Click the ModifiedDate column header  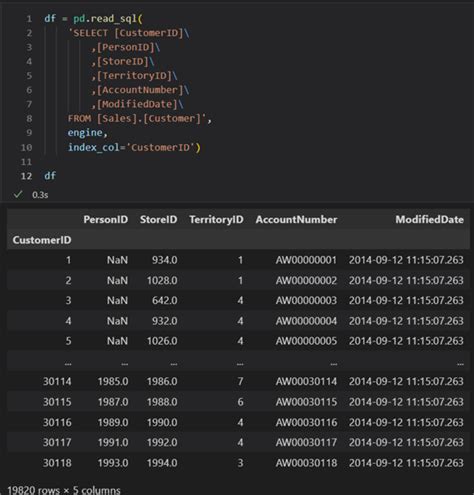tap(429, 219)
